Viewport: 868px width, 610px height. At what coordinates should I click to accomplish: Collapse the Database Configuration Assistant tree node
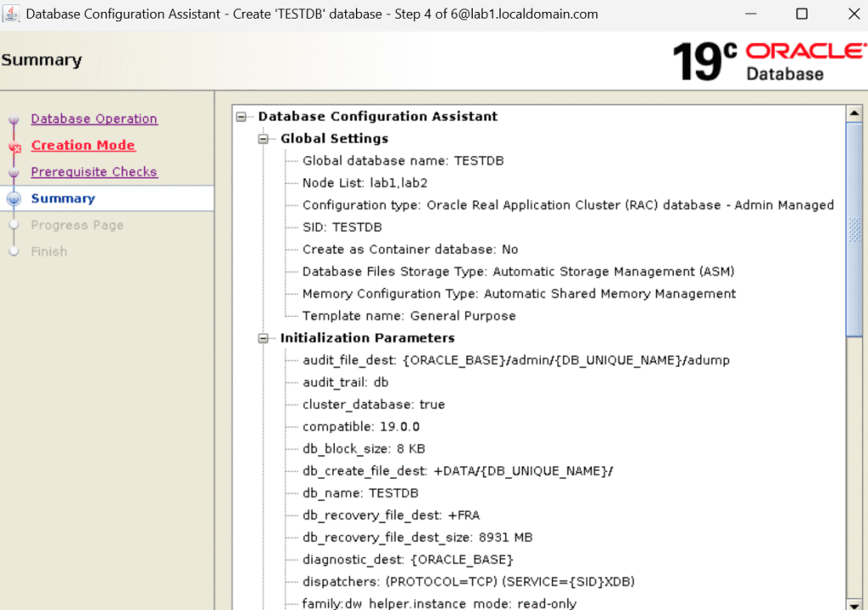(242, 116)
